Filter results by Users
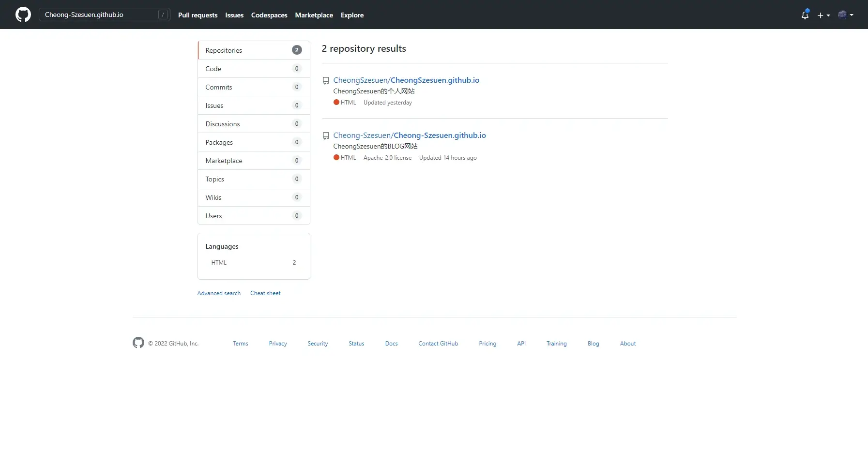868x450 pixels. pyautogui.click(x=213, y=215)
